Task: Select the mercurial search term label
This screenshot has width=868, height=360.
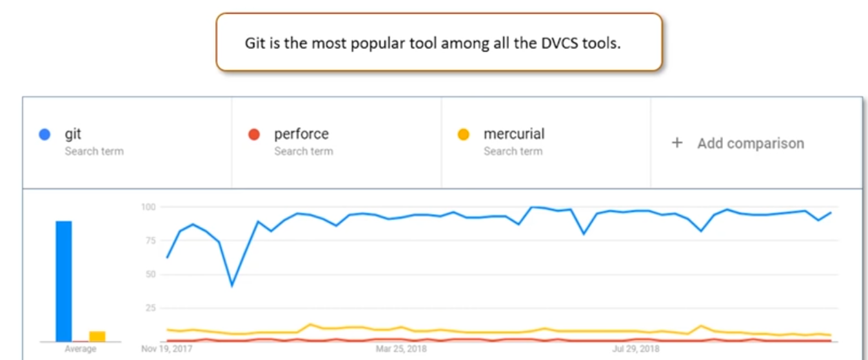Action: tap(514, 134)
